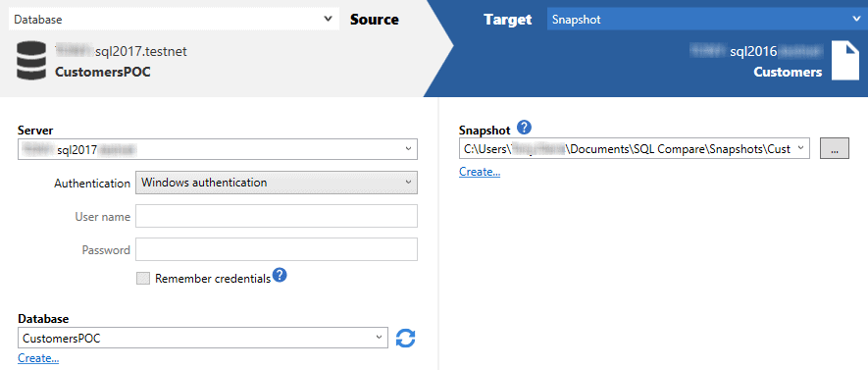Enable Remember credentials checkbox
868x370 pixels.
pos(143,279)
